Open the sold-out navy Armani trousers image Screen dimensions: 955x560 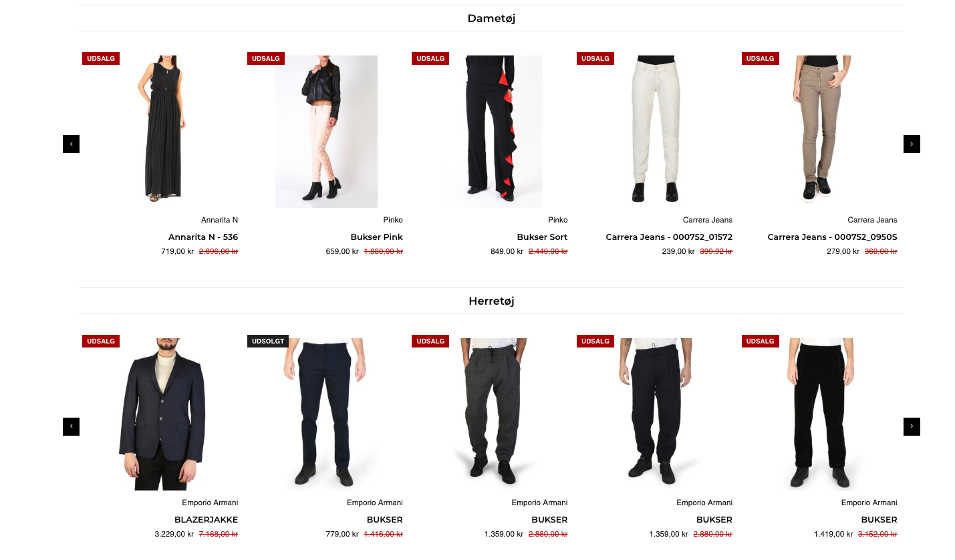(x=326, y=414)
